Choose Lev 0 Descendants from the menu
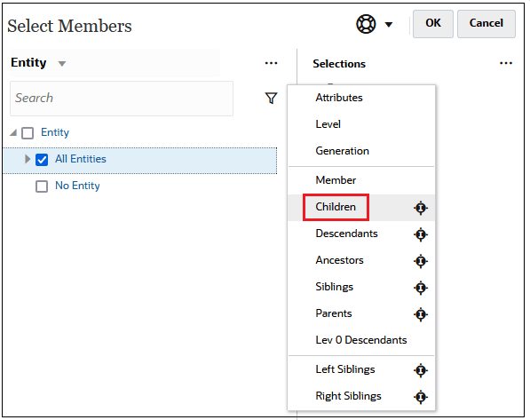 point(361,340)
